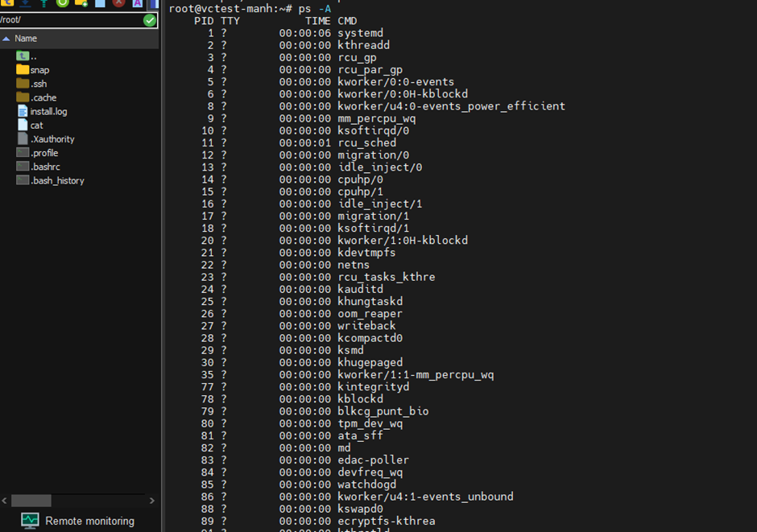The image size is (757, 532).
Task: Click the red X delete icon
Action: point(119,3)
